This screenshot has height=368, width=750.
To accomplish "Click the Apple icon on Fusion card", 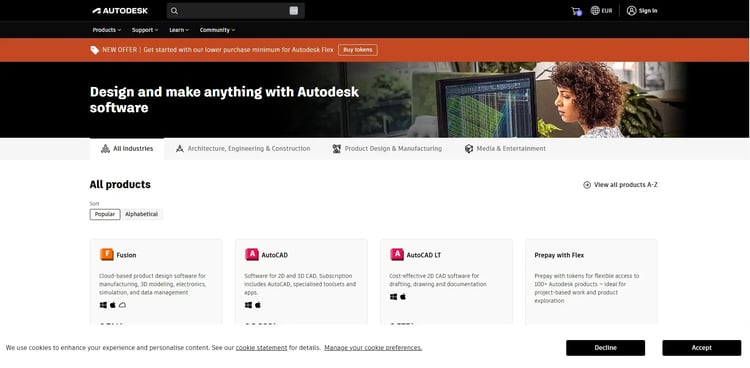I will (113, 305).
